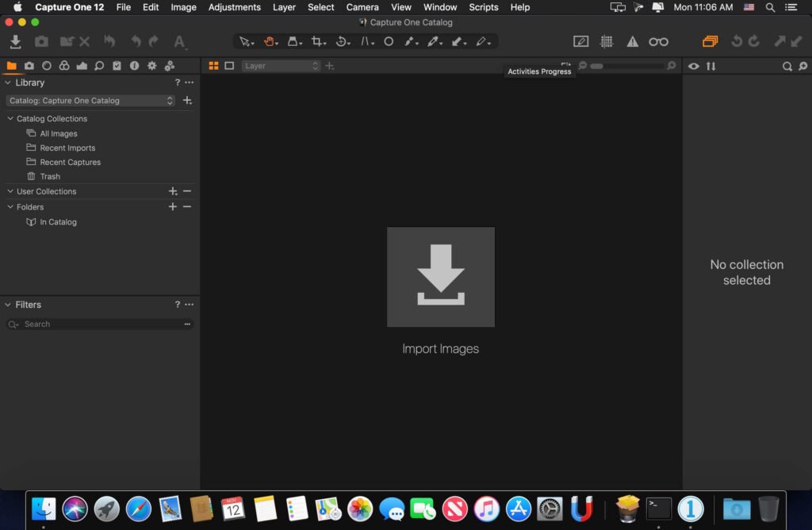Switch to the Capture tool tab camera icon
The image size is (812, 530).
pos(29,66)
